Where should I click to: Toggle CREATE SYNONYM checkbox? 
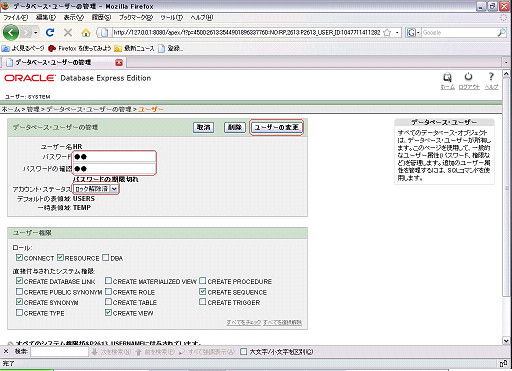click(x=19, y=302)
